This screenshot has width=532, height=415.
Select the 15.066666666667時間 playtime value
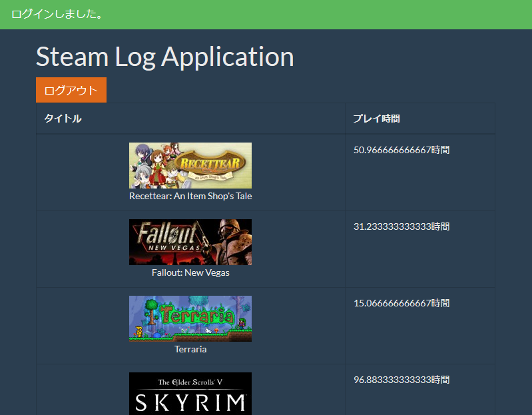[x=401, y=303]
